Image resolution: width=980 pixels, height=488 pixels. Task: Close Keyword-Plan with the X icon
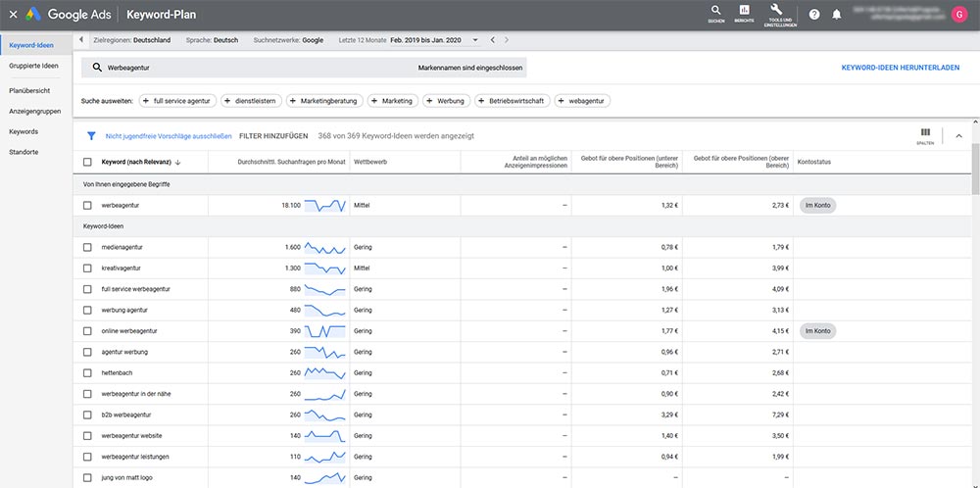(13, 15)
